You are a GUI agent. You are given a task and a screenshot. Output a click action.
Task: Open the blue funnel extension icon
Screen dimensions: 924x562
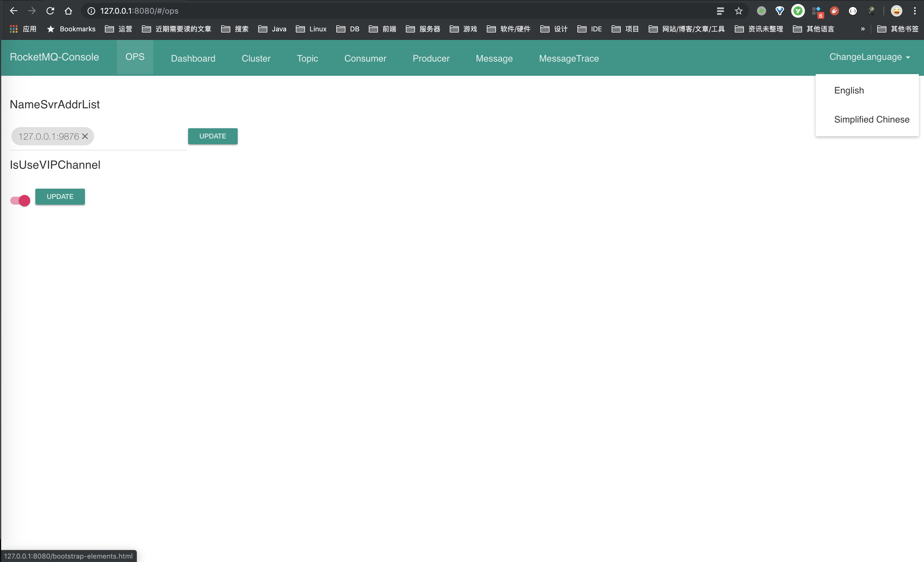(779, 11)
